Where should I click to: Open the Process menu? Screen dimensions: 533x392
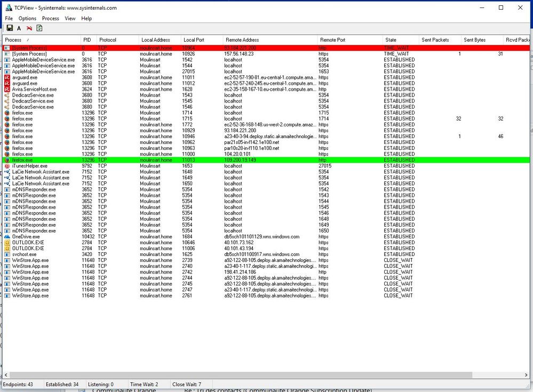coord(50,18)
